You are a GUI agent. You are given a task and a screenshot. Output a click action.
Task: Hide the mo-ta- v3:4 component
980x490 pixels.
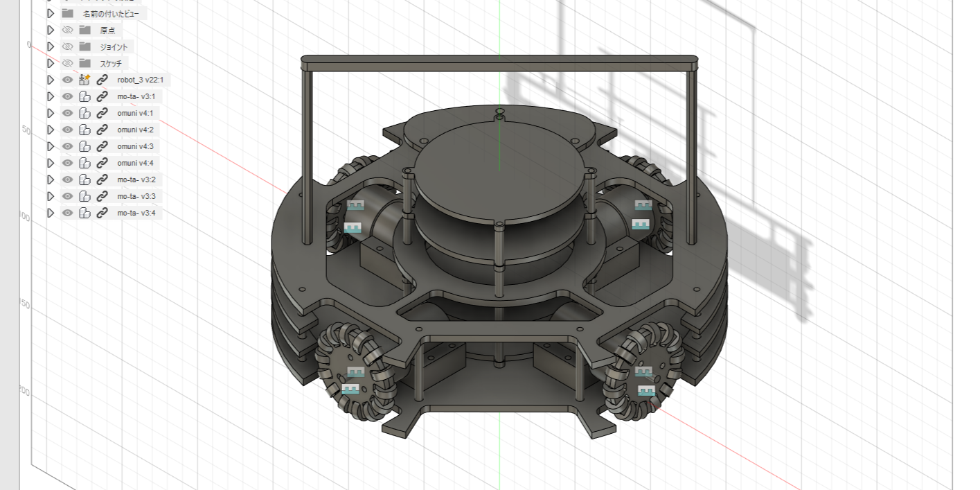point(67,213)
